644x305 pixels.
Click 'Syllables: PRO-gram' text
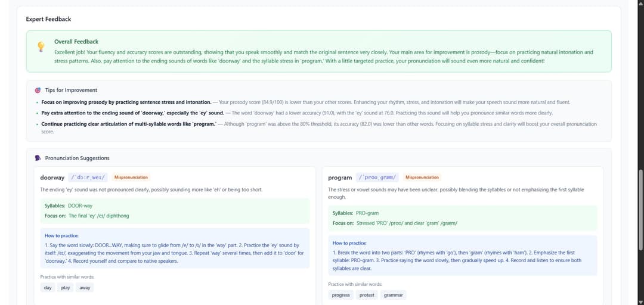point(355,213)
